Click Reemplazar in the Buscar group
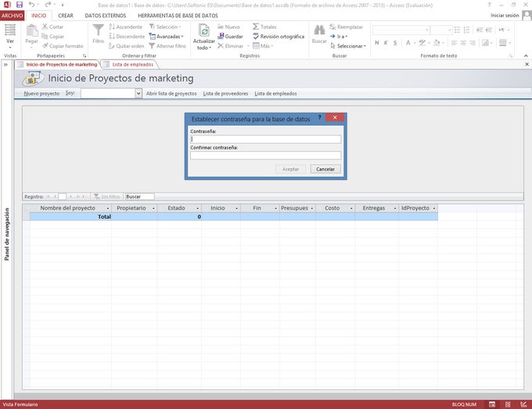This screenshot has width=532, height=409. 346,27
